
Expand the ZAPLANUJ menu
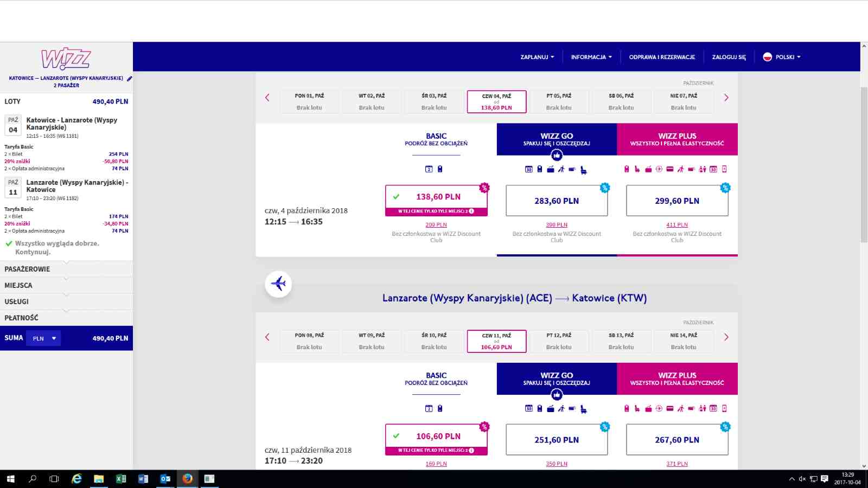click(x=537, y=57)
